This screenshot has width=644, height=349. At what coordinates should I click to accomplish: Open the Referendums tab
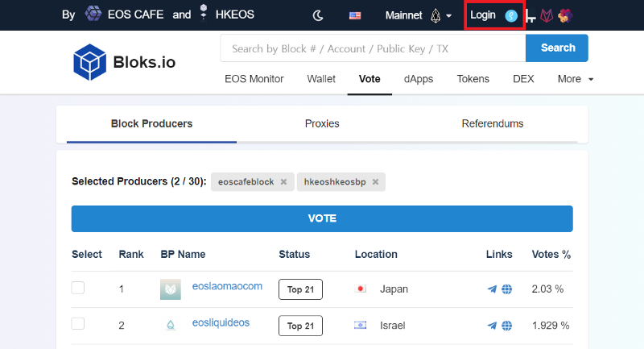pos(493,124)
